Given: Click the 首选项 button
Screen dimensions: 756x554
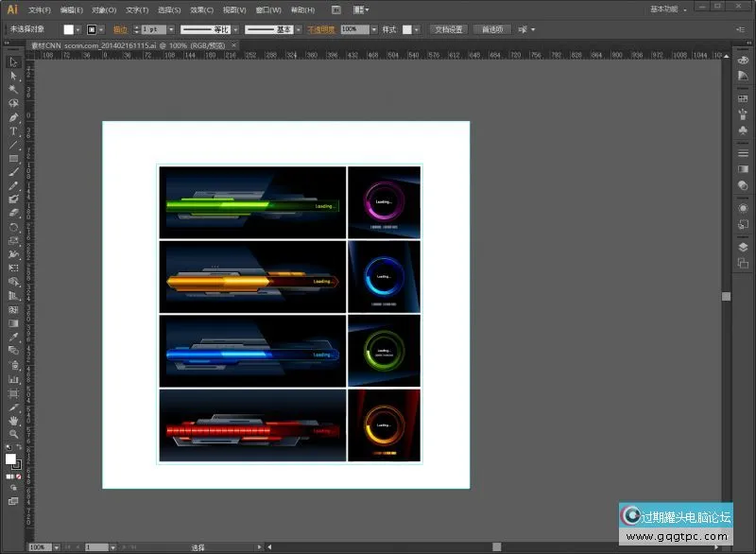Looking at the screenshot, I should (491, 29).
